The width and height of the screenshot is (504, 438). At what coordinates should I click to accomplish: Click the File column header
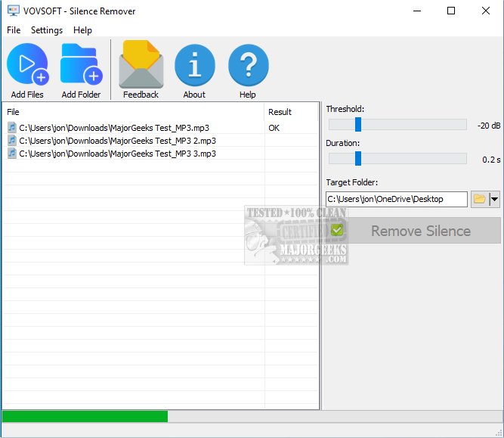click(x=132, y=112)
